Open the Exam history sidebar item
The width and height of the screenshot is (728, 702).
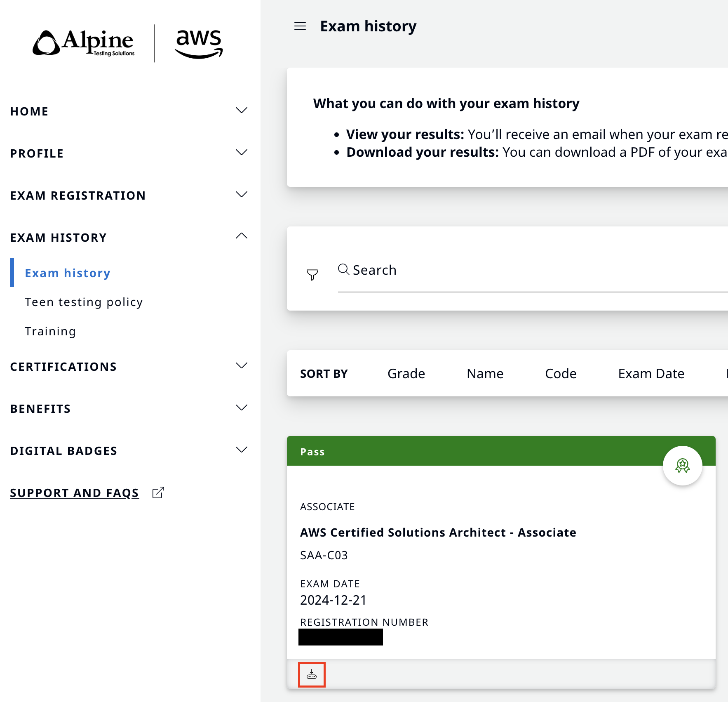click(68, 273)
